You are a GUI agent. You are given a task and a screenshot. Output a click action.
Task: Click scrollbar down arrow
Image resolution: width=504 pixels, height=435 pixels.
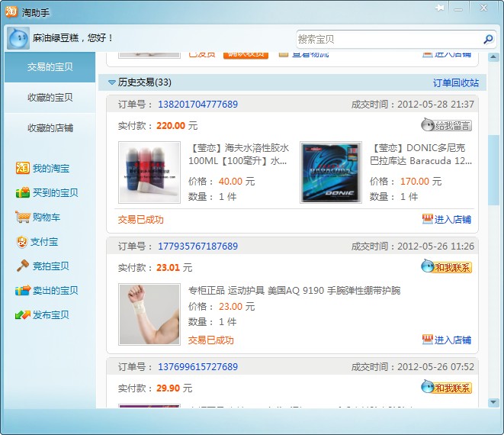493,401
